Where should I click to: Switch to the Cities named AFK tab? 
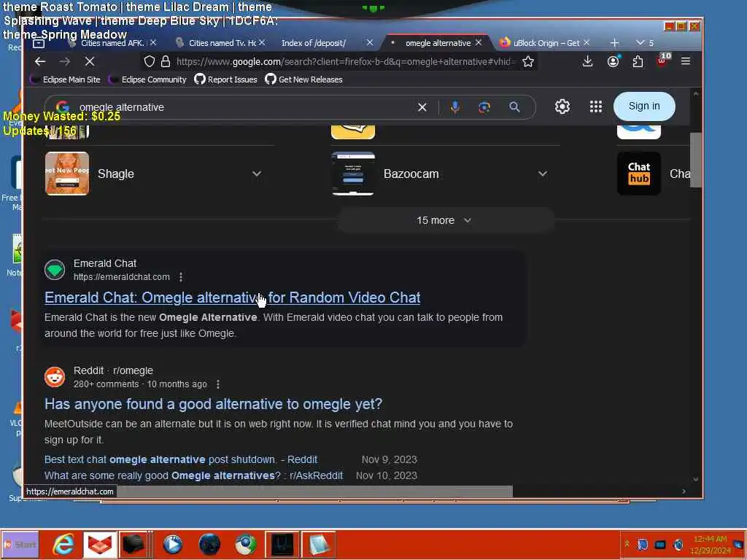(x=112, y=43)
